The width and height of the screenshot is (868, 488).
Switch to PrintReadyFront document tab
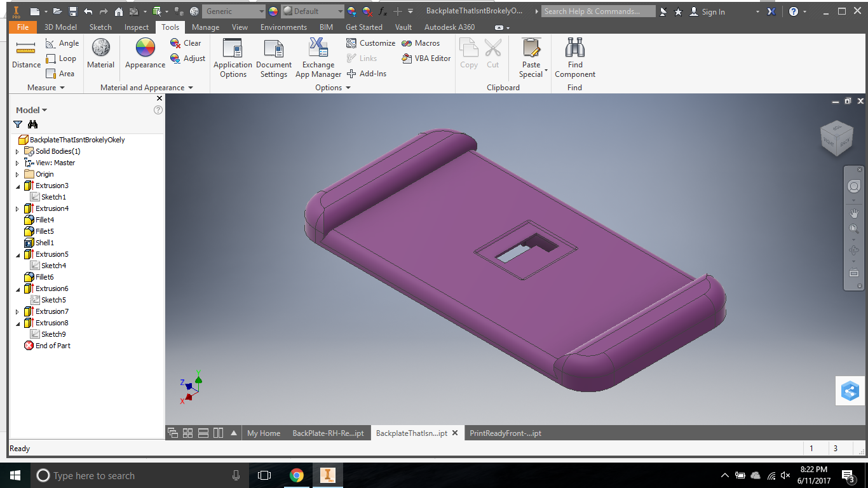click(x=505, y=433)
